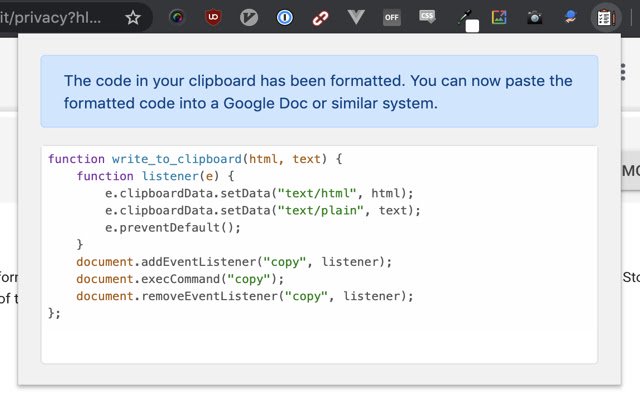Bookmark this page with the star icon
The height and width of the screenshot is (400, 640).
(133, 18)
